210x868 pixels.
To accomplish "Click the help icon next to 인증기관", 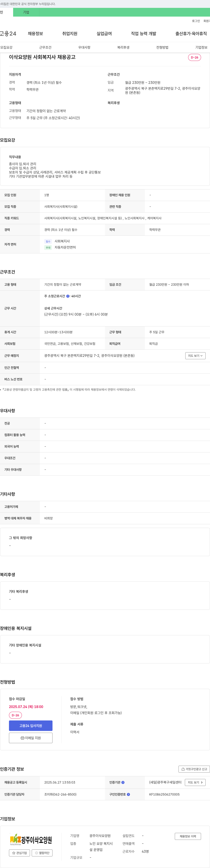I will [123, 782].
